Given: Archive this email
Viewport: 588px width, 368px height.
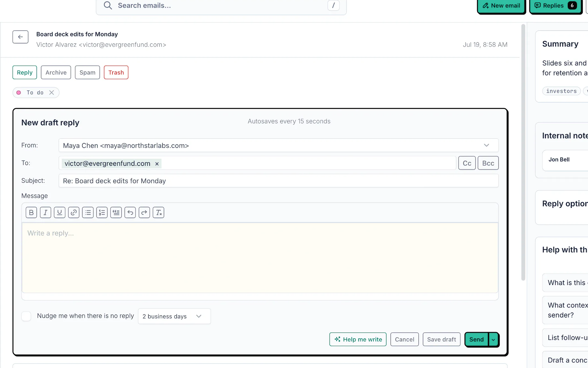Looking at the screenshot, I should [56, 73].
